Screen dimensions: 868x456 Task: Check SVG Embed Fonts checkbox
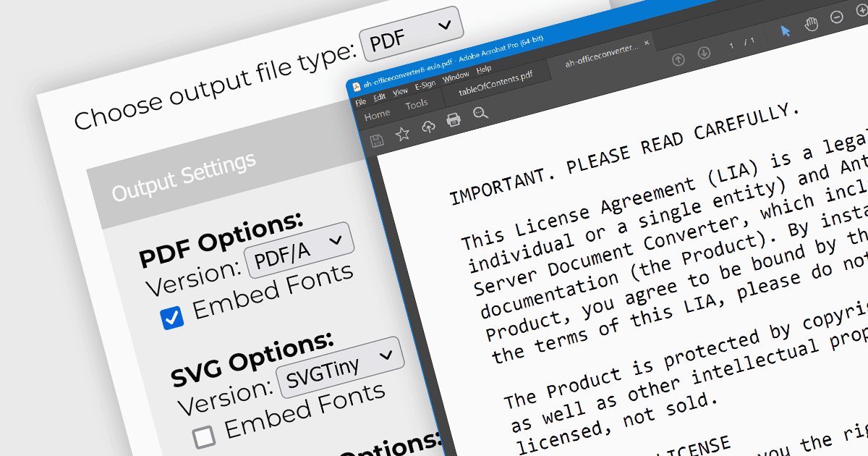click(204, 436)
